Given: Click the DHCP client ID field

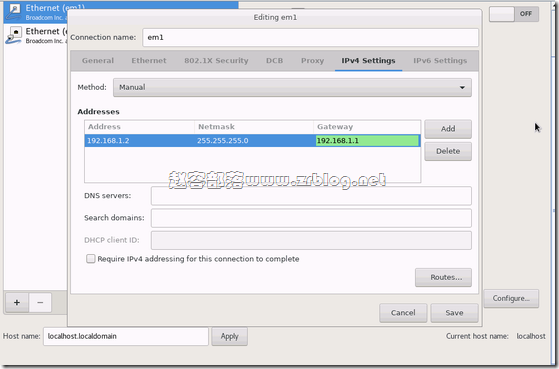Looking at the screenshot, I should tap(311, 240).
